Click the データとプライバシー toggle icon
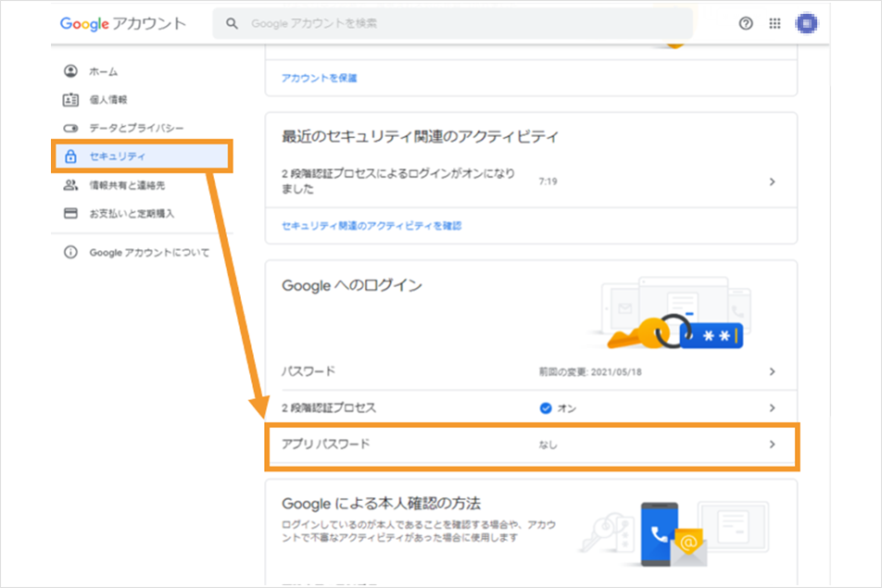The width and height of the screenshot is (882, 588). (70, 128)
